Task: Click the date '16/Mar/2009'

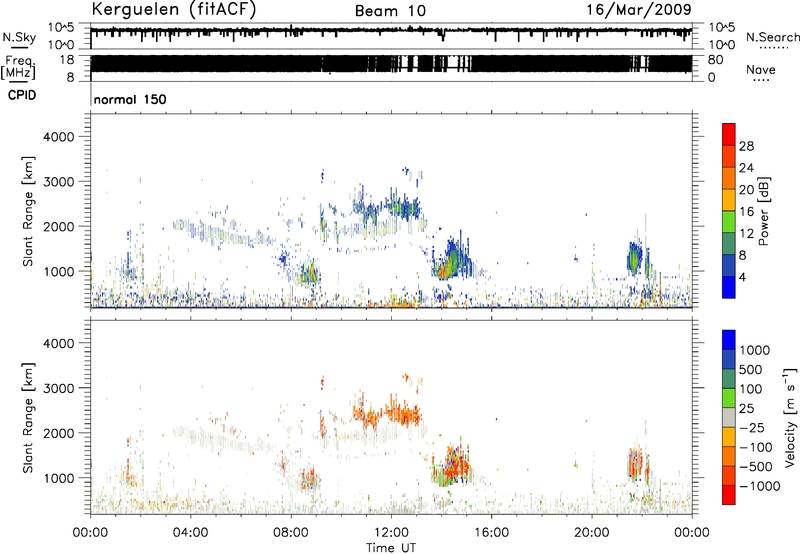Action: tap(639, 10)
